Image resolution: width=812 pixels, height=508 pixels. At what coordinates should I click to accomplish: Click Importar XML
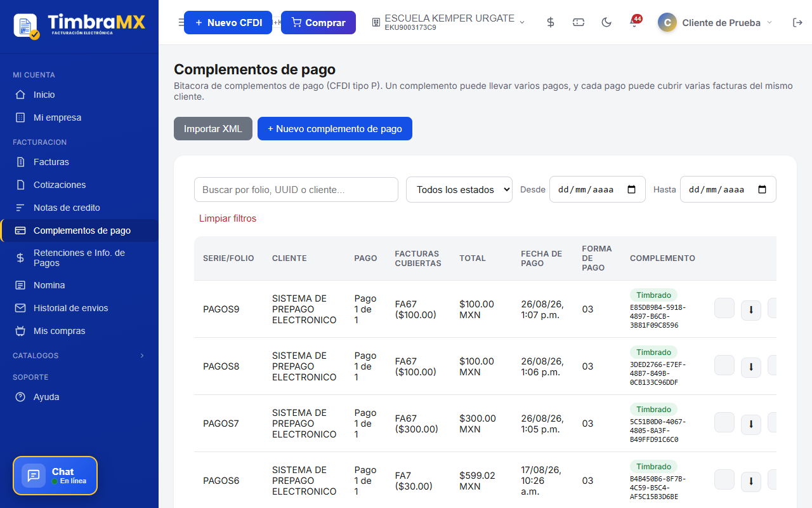click(x=213, y=128)
